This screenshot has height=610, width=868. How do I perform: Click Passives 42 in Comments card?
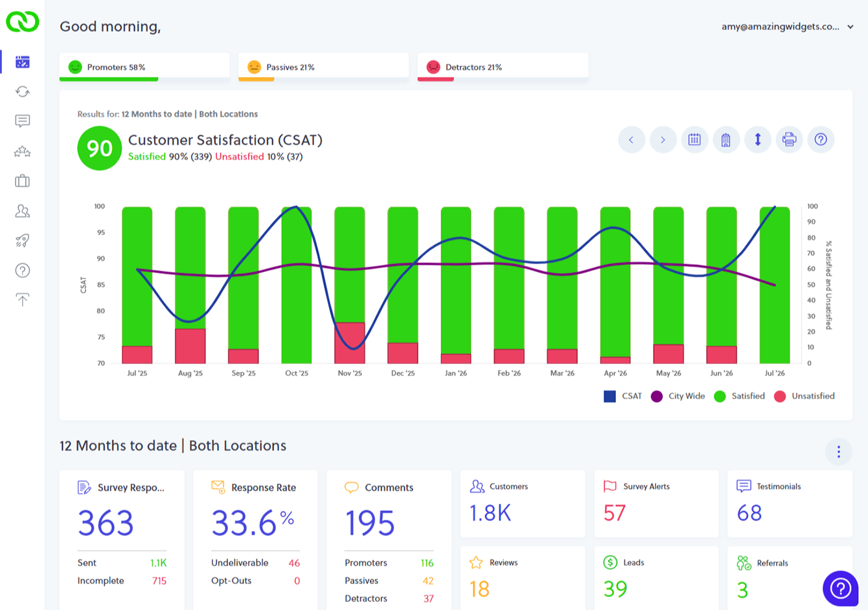click(428, 581)
